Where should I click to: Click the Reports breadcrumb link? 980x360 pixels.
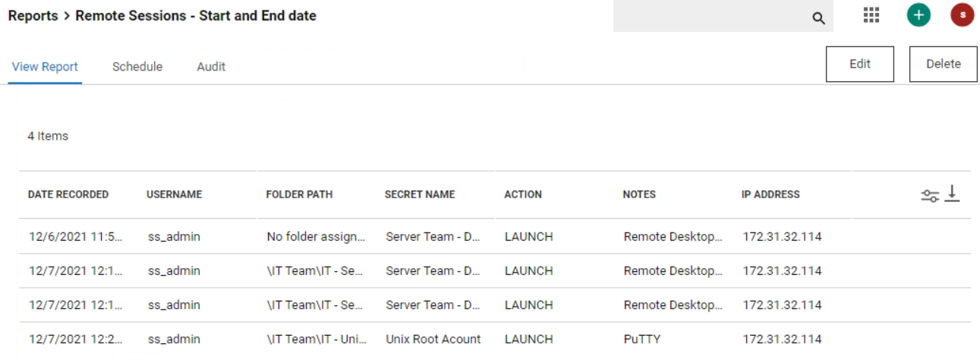tap(33, 15)
